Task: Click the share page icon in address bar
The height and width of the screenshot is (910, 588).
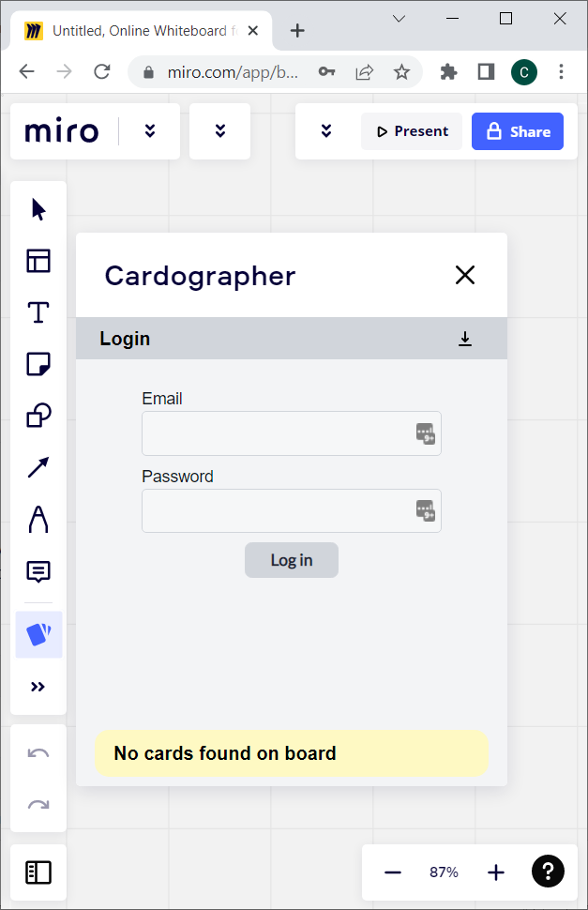Action: (364, 71)
